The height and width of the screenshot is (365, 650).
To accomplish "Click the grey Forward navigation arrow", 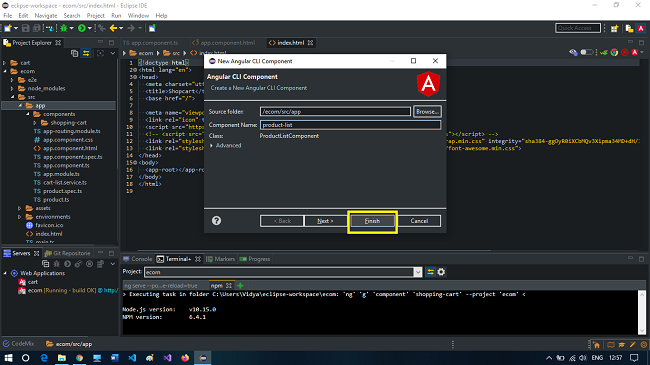I will 131,28.
